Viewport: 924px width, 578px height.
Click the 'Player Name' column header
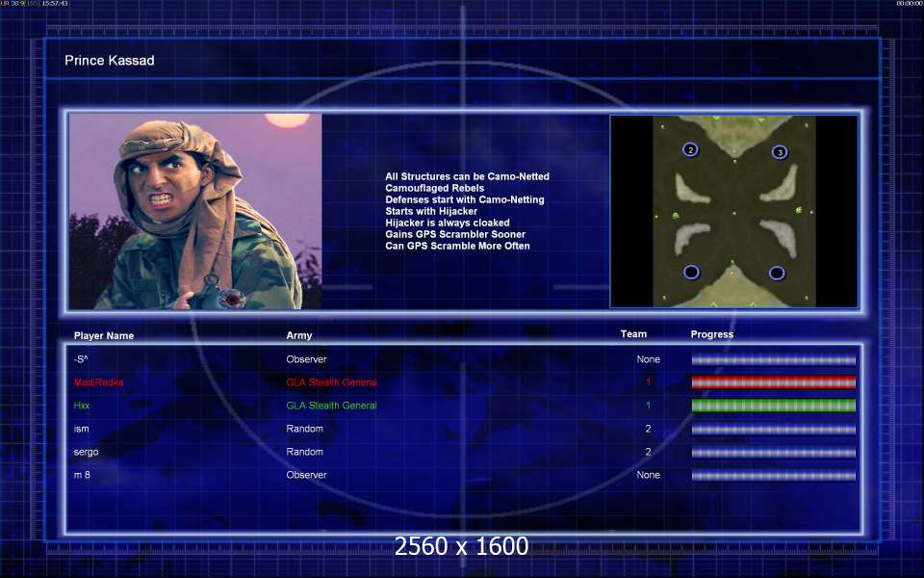coord(104,335)
